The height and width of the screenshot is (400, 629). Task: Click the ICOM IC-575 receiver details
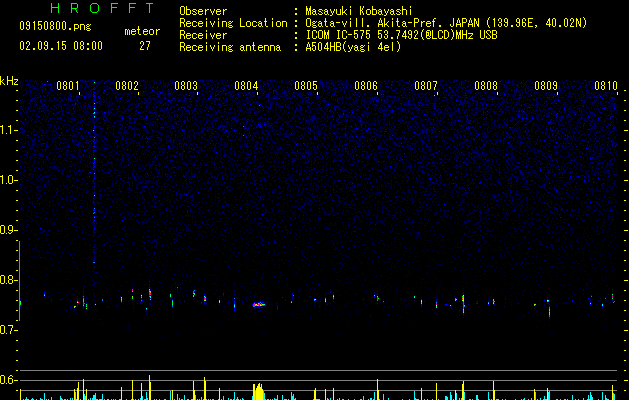tap(401, 35)
